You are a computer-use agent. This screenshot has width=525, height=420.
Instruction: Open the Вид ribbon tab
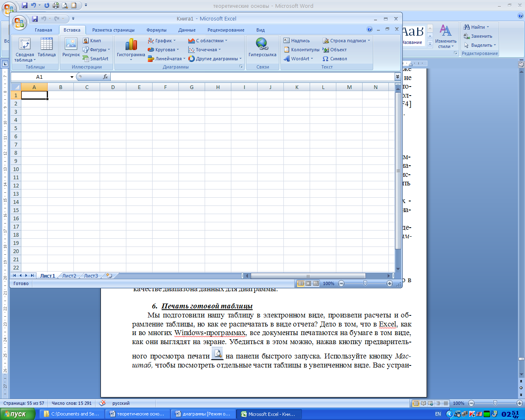pyautogui.click(x=260, y=30)
